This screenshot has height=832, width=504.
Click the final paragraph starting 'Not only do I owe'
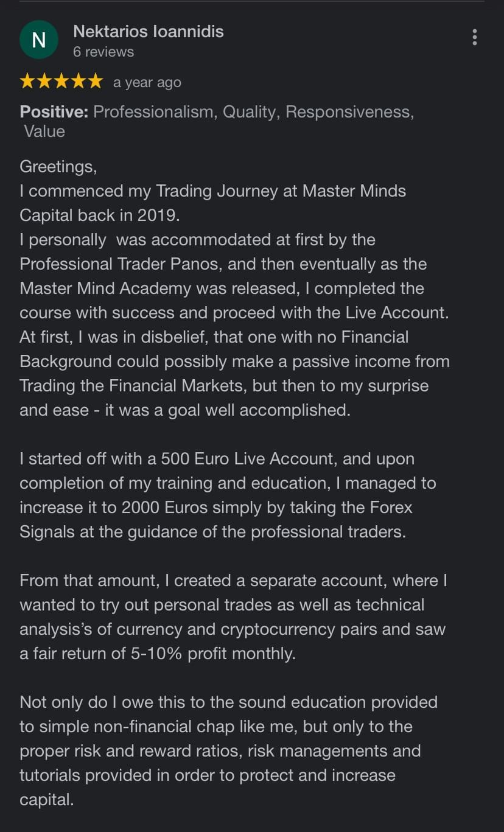point(229,751)
